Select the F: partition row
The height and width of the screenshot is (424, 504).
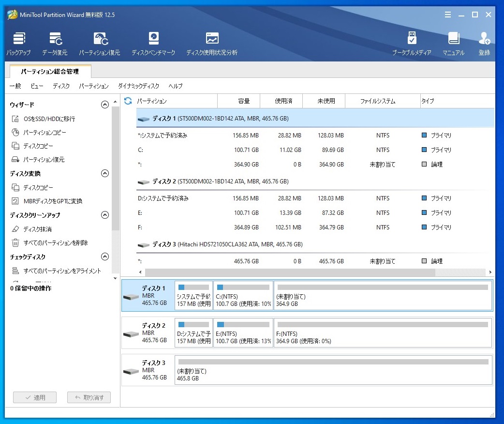pos(315,227)
